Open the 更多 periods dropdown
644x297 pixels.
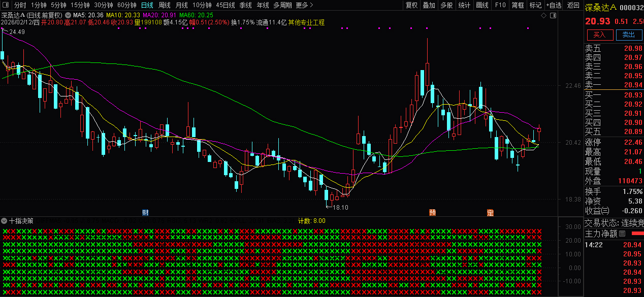coord(302,5)
